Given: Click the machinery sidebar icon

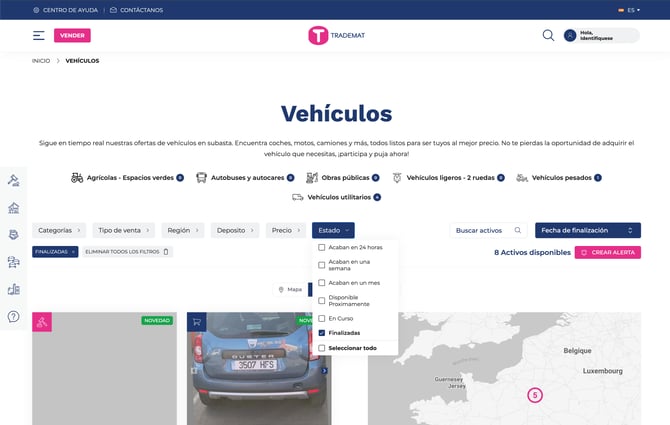Looking at the screenshot, I should [x=14, y=262].
